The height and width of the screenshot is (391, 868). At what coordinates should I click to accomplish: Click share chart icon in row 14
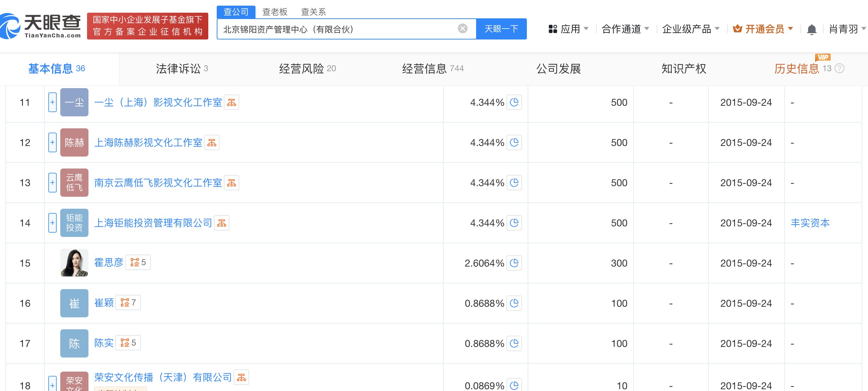[x=514, y=223]
